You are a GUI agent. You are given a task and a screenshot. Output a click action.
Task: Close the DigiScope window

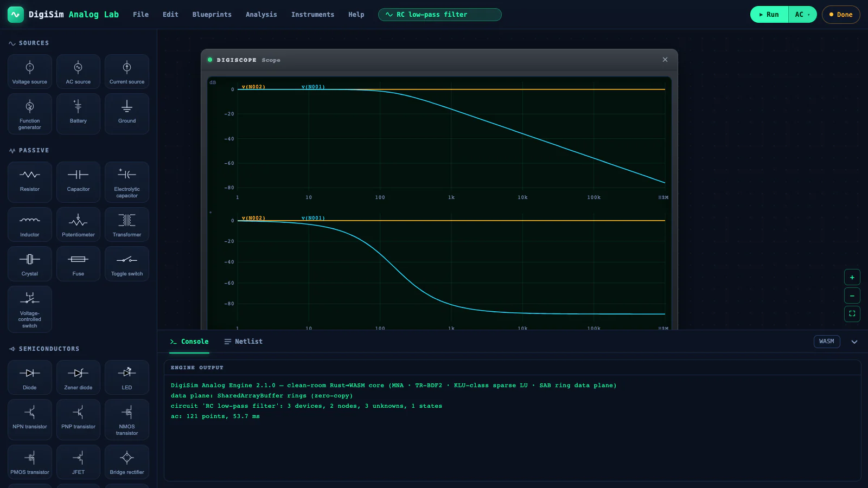coord(665,60)
